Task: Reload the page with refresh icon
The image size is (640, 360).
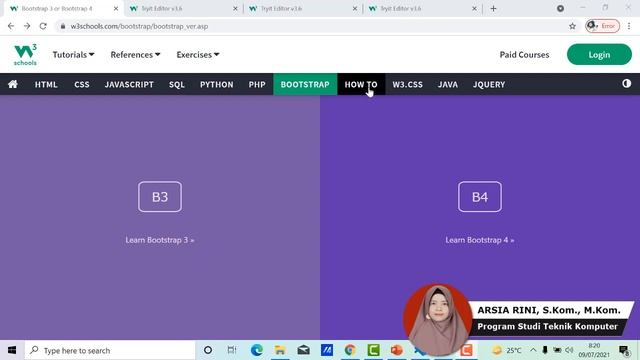Action: point(43,26)
